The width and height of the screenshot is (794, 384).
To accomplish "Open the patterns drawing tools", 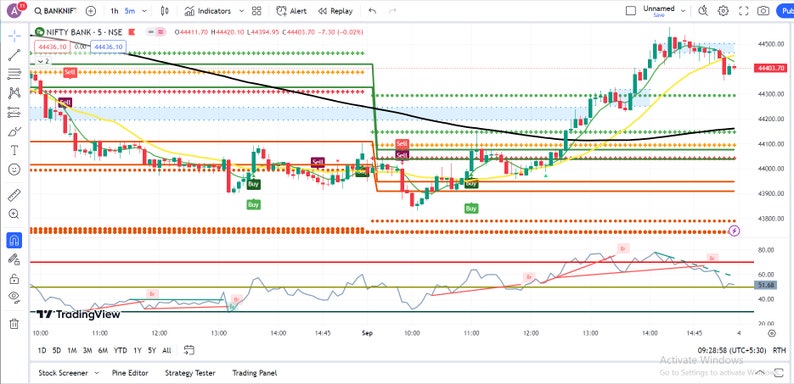I will pos(14,93).
